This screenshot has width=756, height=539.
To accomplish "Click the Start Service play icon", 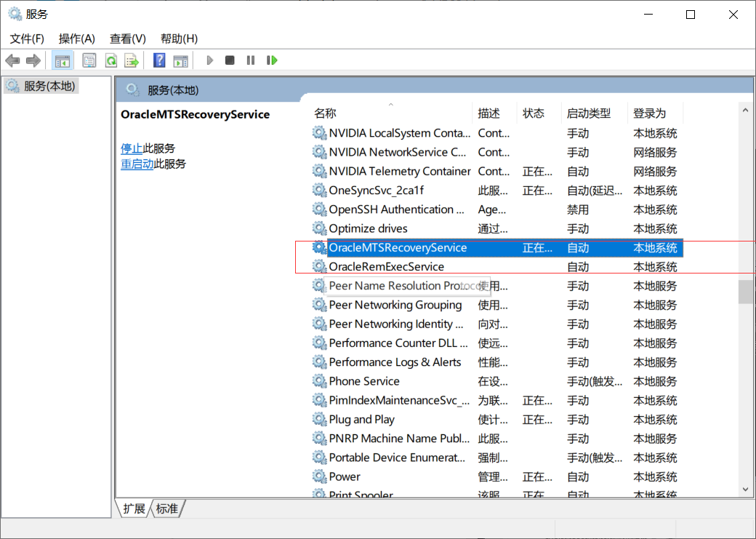I will point(209,60).
